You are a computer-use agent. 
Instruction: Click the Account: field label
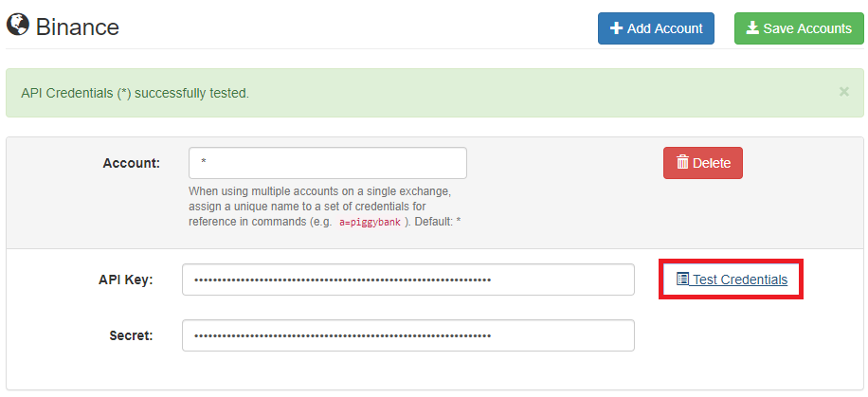coord(131,163)
